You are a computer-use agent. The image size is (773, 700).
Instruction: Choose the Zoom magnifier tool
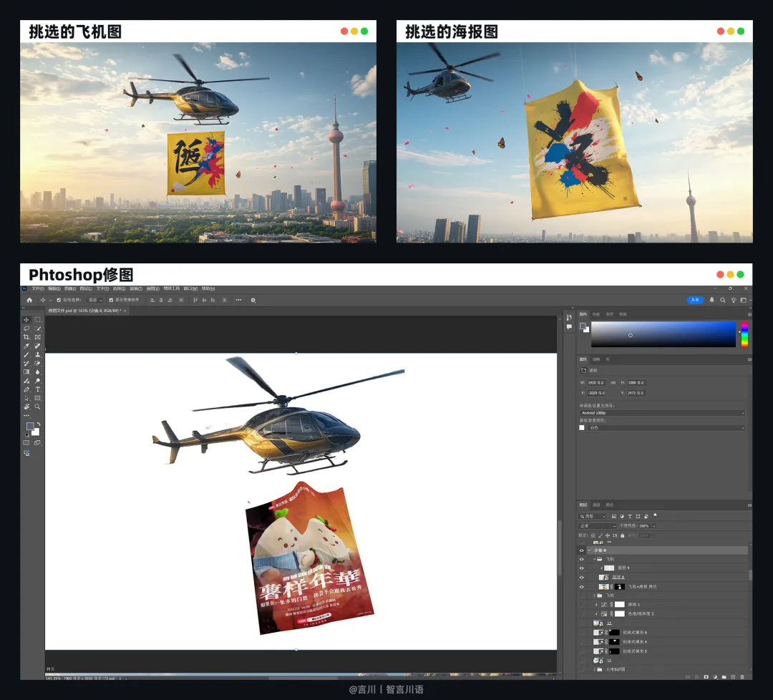tap(37, 407)
